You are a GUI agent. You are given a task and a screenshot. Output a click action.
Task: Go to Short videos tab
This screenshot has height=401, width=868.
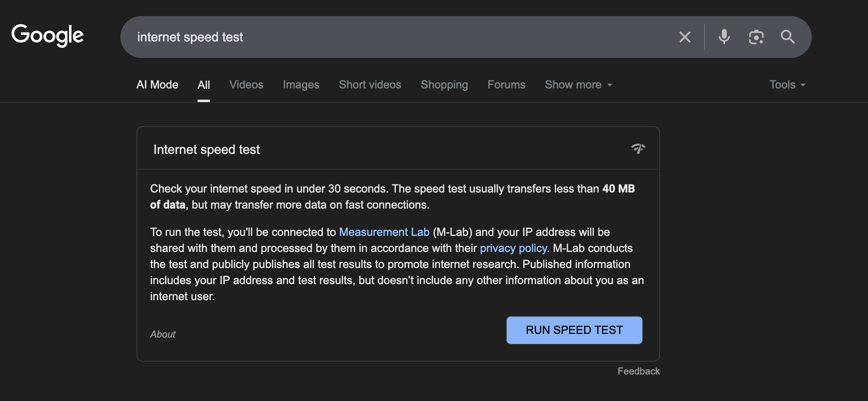[x=370, y=85]
